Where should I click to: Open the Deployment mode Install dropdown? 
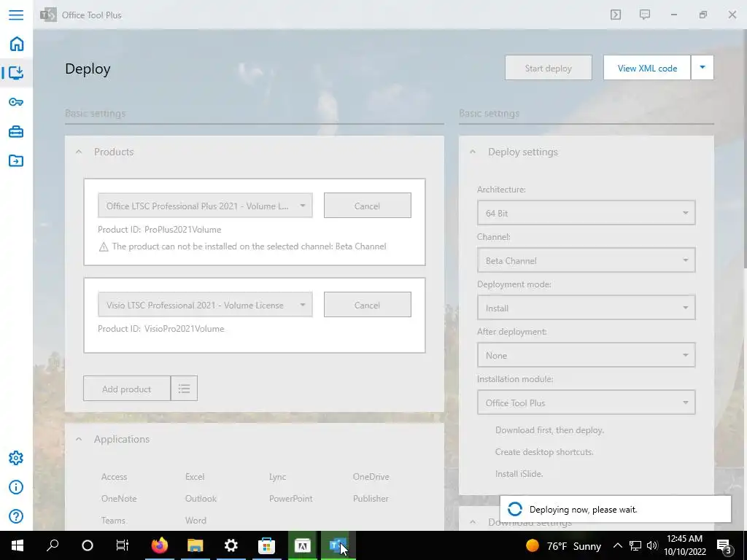pos(586,308)
